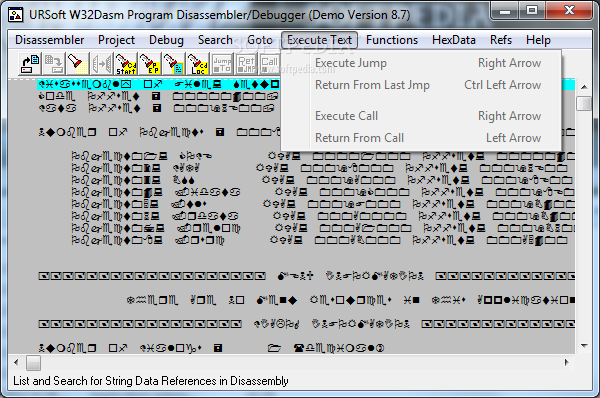Open the Help menu

click(x=538, y=40)
